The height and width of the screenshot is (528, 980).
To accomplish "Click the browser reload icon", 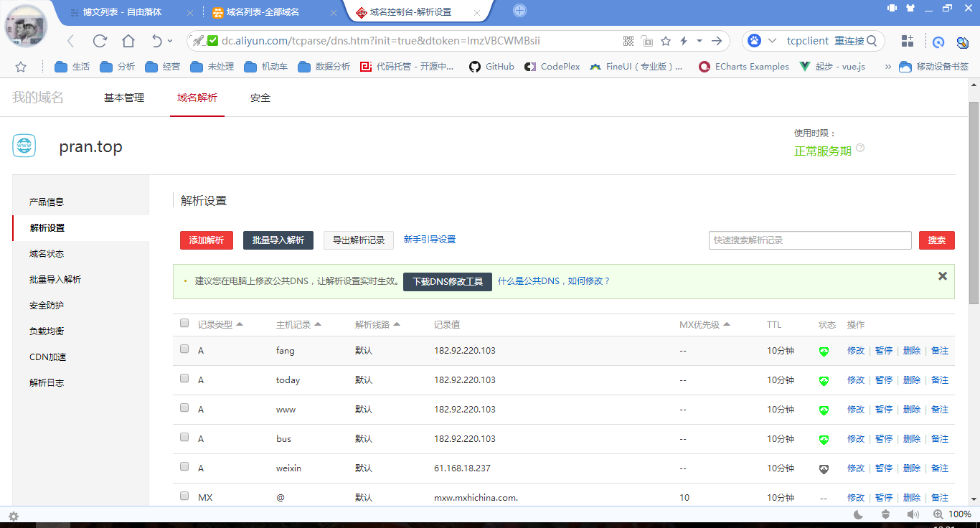I will pyautogui.click(x=100, y=41).
